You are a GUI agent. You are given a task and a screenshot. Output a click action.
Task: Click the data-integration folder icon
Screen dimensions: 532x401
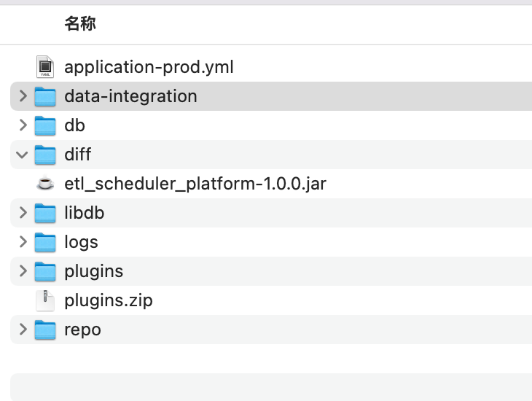click(x=45, y=96)
